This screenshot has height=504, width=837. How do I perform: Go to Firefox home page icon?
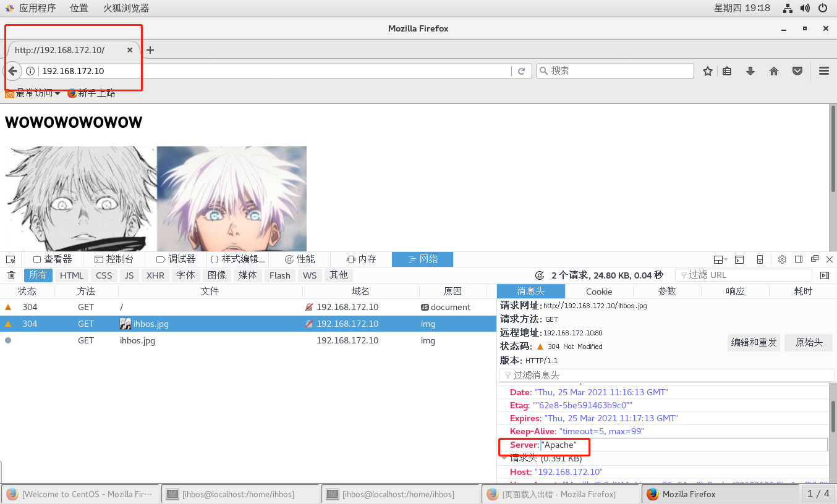pos(774,71)
